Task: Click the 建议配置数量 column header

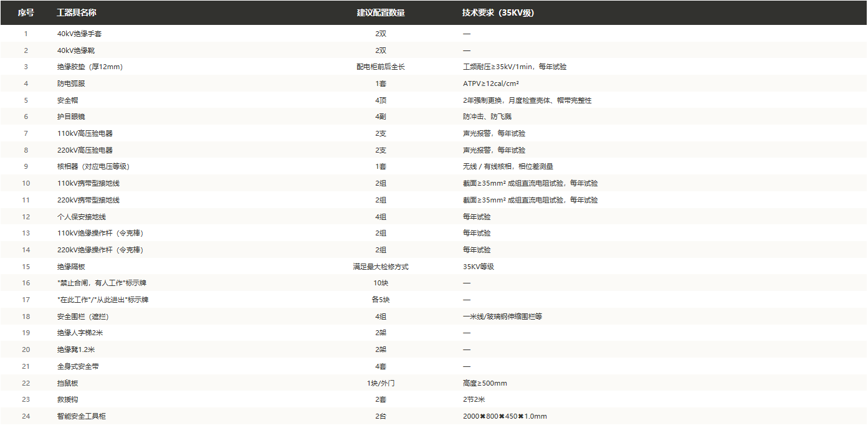Action: click(381, 12)
